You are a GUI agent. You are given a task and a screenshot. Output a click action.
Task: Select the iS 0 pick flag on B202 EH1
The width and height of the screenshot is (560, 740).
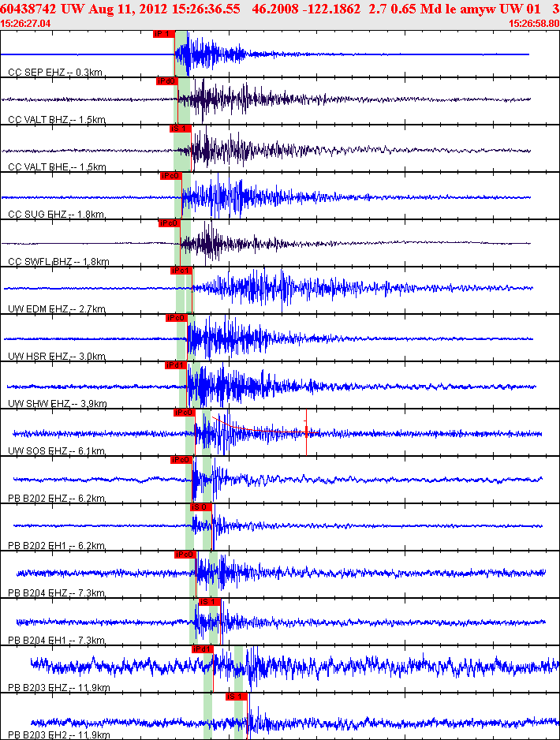pyautogui.click(x=201, y=506)
